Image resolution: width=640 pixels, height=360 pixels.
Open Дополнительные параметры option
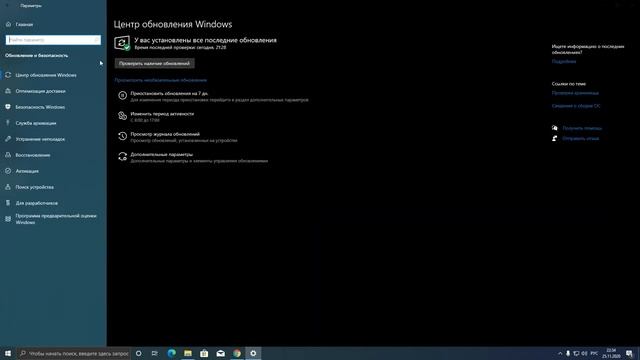pyautogui.click(x=161, y=154)
